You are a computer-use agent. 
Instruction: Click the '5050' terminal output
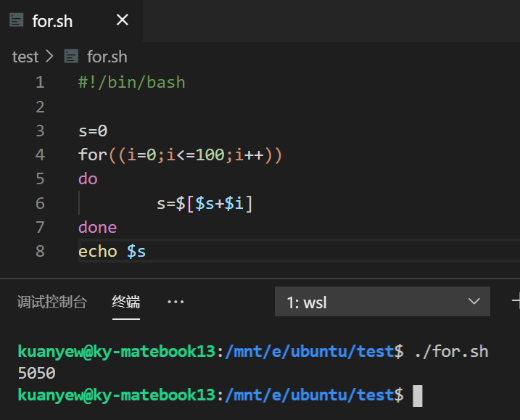point(37,373)
